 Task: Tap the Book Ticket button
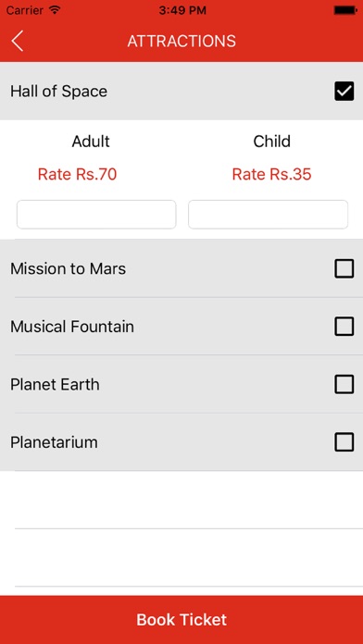(181, 620)
